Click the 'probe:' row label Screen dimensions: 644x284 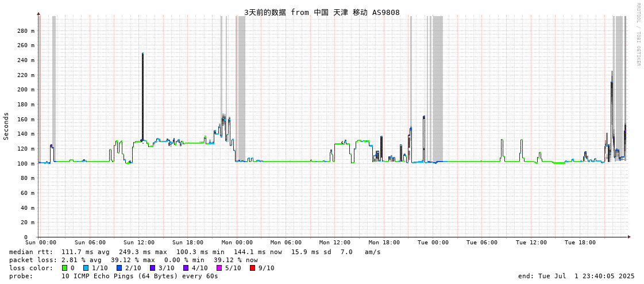[x=21, y=276]
